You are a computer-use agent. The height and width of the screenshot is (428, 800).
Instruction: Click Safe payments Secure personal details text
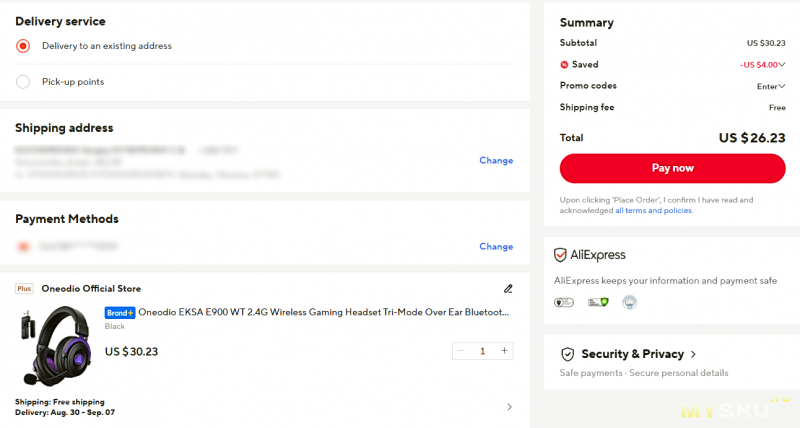tap(644, 373)
